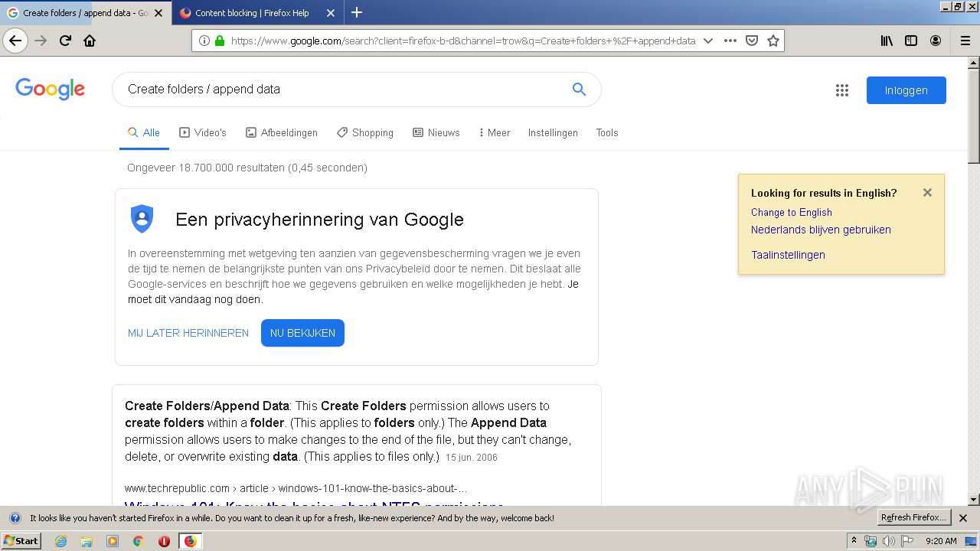Open the Google apps grid
980x551 pixels.
pyautogui.click(x=842, y=90)
